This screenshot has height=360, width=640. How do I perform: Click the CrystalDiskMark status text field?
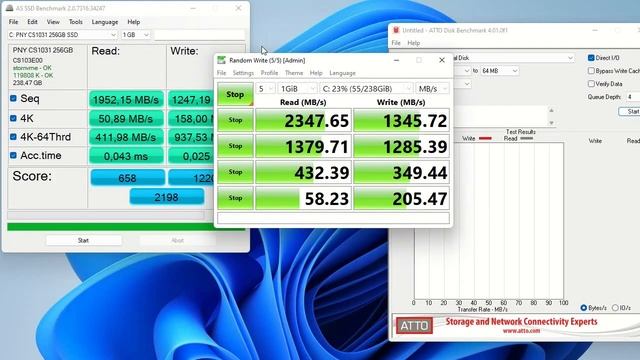[x=333, y=218]
